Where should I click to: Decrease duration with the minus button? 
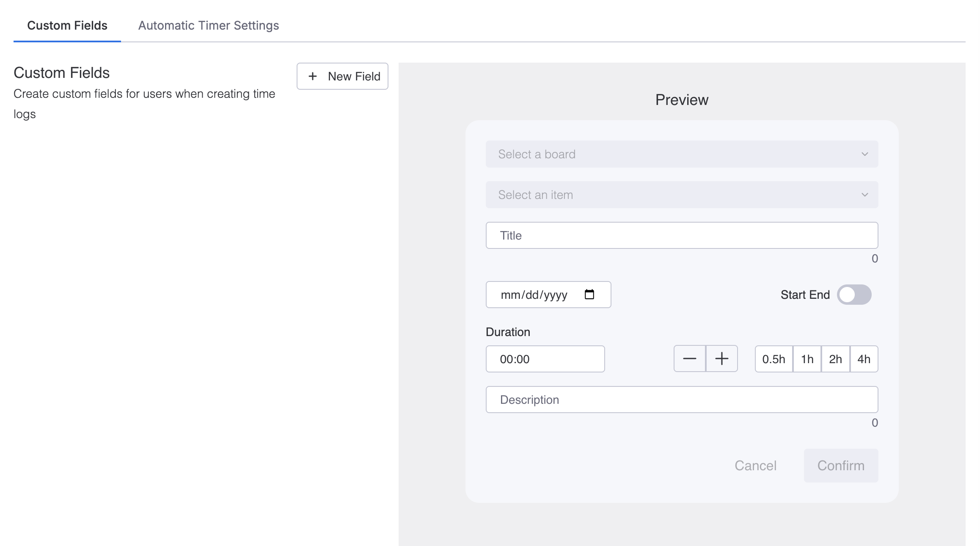[x=690, y=358]
